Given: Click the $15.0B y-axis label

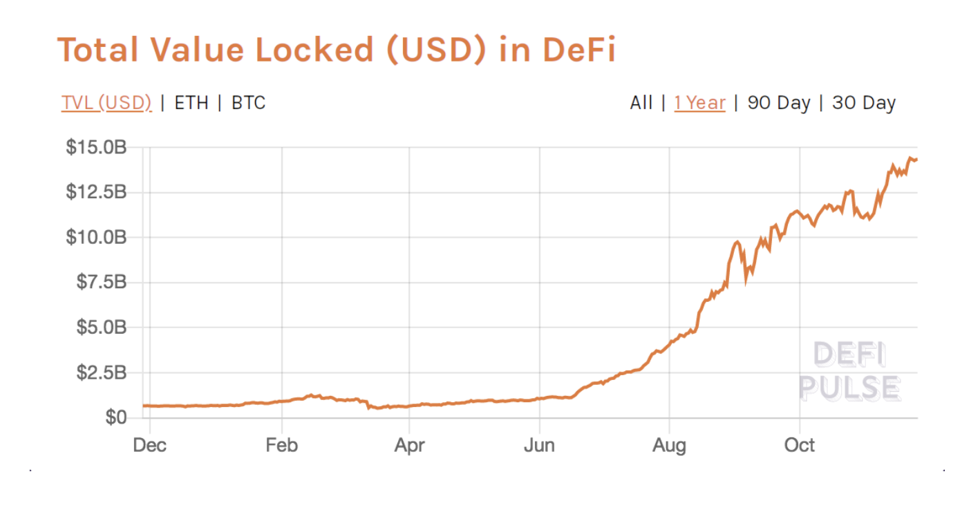Looking at the screenshot, I should (96, 147).
